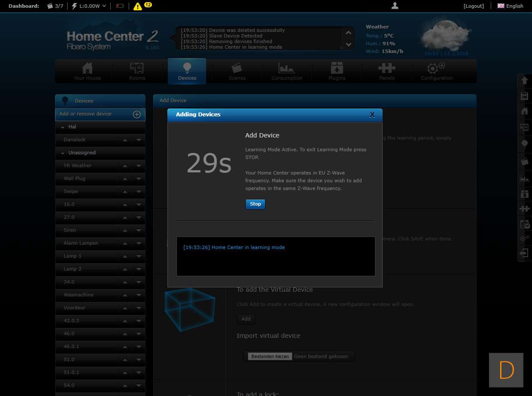Move Wall Plug device up in list
The height and width of the screenshot is (396, 532).
pos(125,179)
